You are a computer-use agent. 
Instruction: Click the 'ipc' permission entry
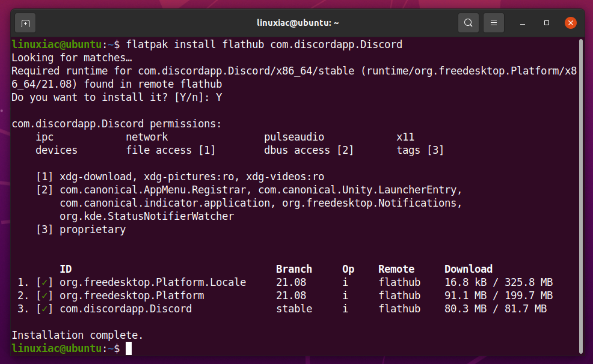coord(45,137)
